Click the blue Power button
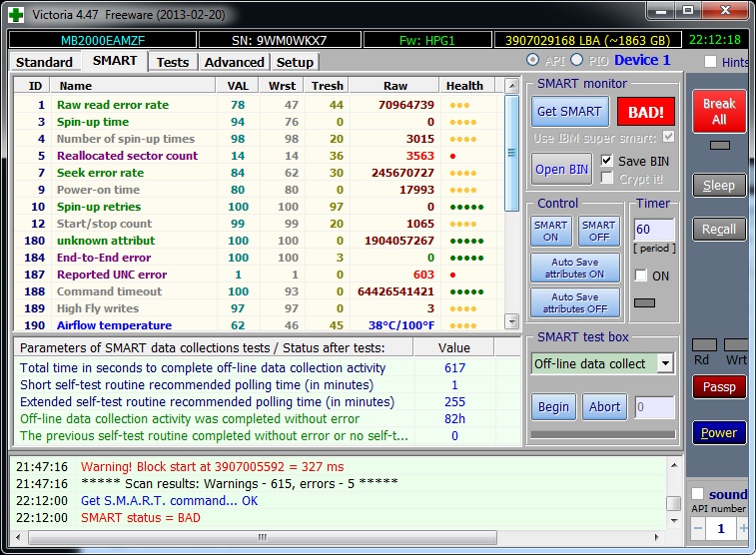This screenshot has width=756, height=555. pyautogui.click(x=718, y=432)
